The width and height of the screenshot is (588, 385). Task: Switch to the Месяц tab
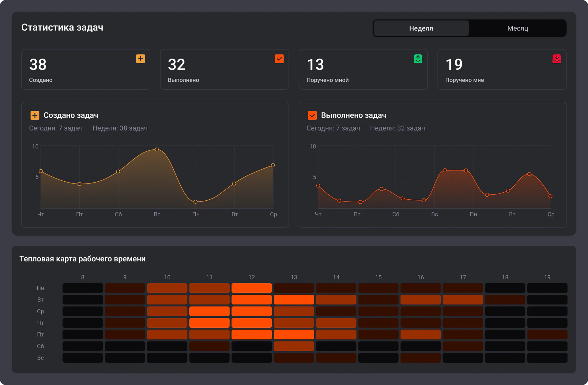pos(518,28)
